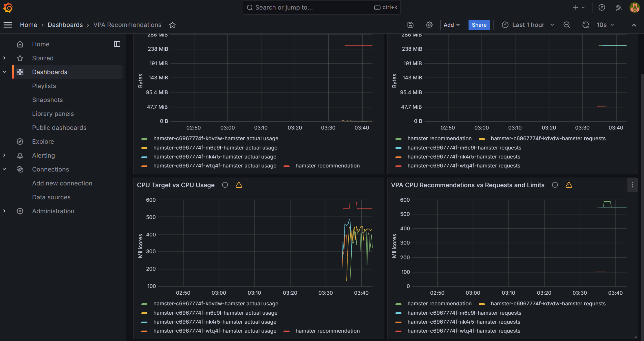
Task: Select Data sources in sidebar
Action: 51,197
